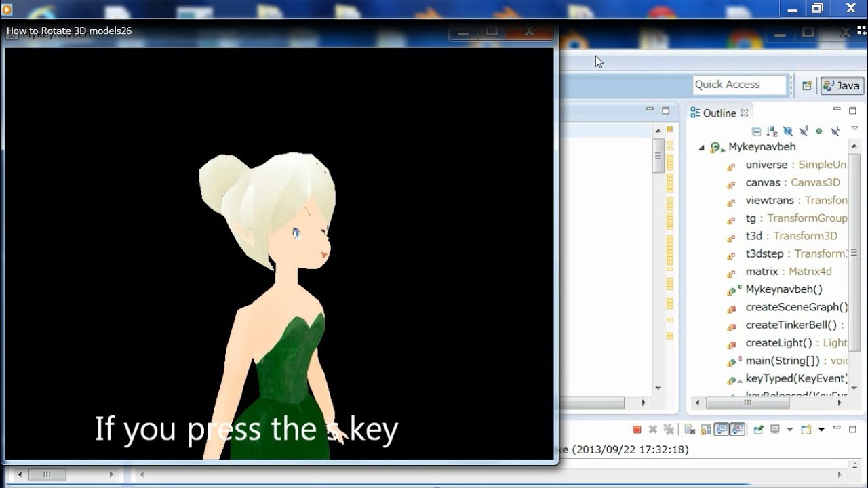This screenshot has width=868, height=488.
Task: Switch to Java perspective
Action: (x=842, y=85)
